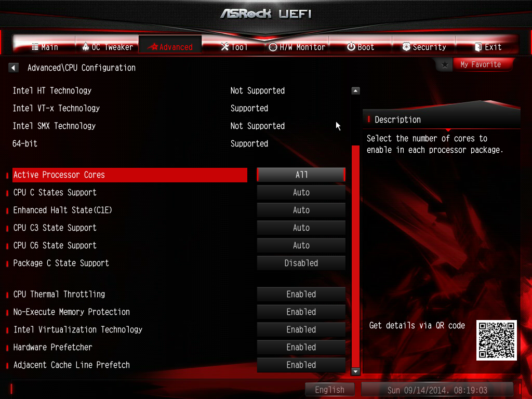
Task: Switch to the H/W Monitor tab
Action: point(297,47)
